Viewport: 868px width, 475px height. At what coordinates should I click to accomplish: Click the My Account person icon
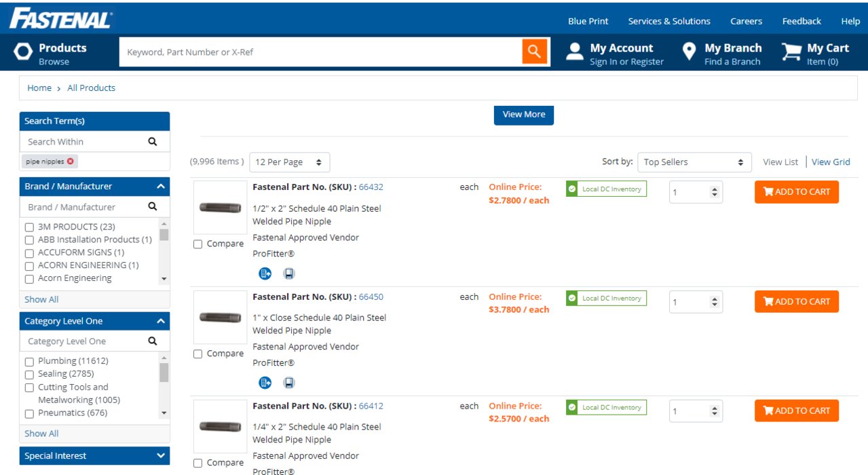[575, 52]
